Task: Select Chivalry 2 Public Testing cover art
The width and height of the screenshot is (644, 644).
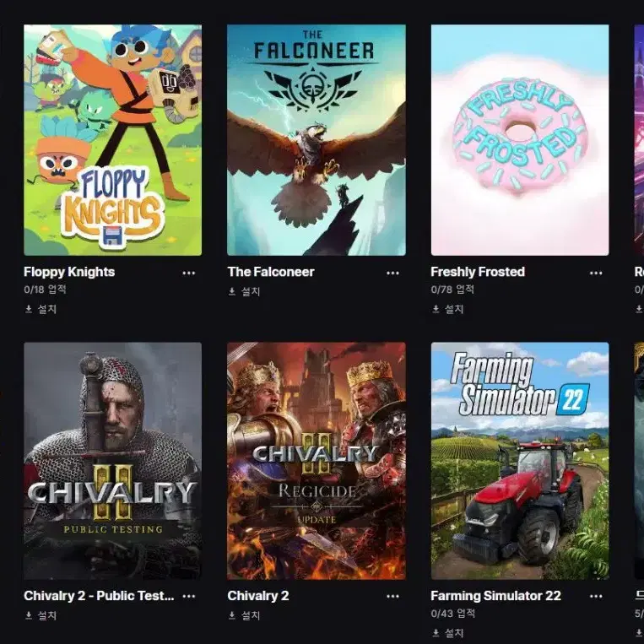Action: (x=112, y=461)
